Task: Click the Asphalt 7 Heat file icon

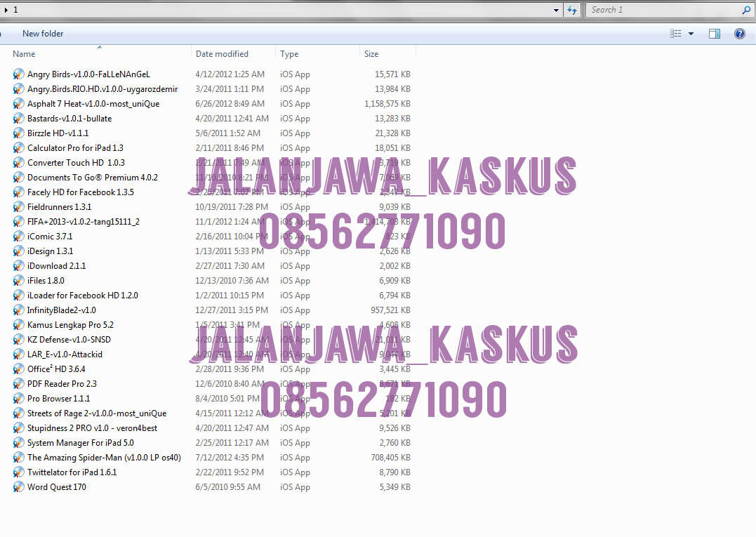Action: 18,104
